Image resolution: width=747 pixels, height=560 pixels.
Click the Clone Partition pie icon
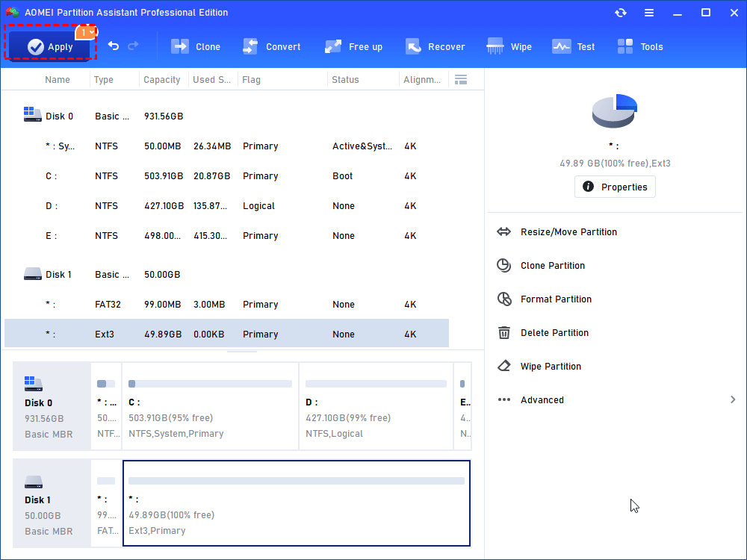(x=503, y=265)
